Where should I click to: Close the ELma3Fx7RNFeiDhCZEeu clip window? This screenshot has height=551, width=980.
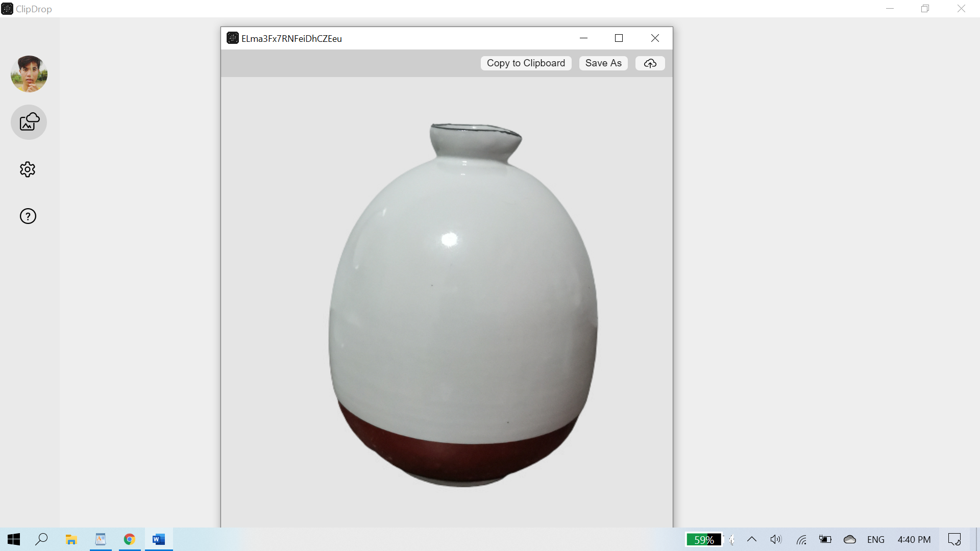(655, 38)
